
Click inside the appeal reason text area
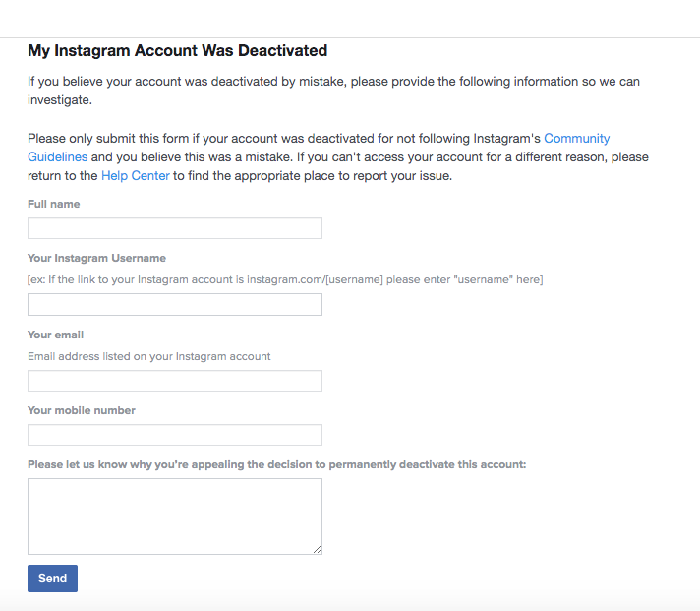(175, 517)
